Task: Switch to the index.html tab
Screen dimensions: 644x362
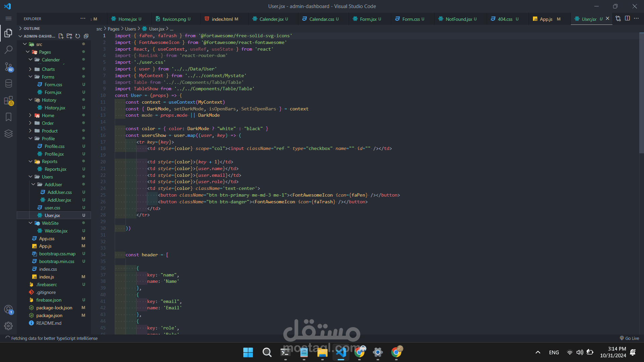Action: (222, 19)
